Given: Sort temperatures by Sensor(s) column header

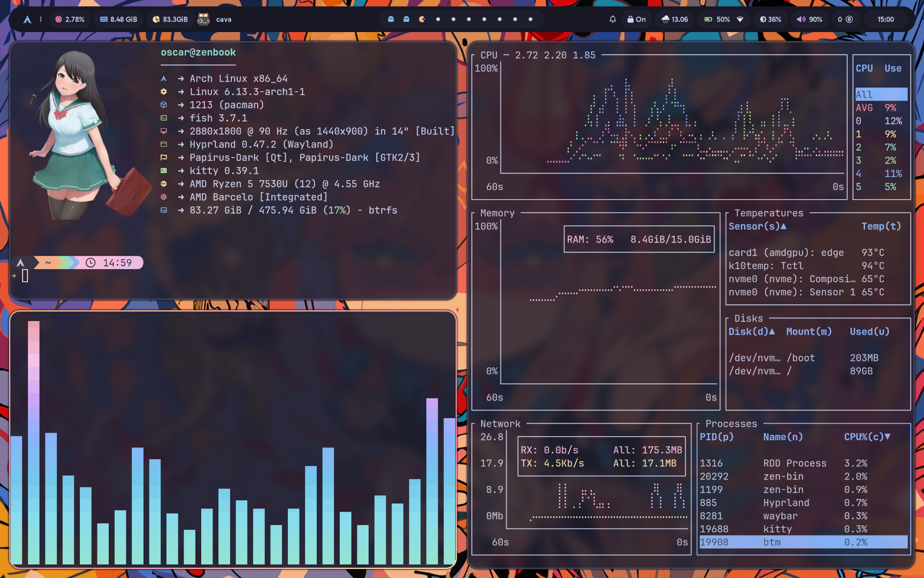Looking at the screenshot, I should 757,226.
